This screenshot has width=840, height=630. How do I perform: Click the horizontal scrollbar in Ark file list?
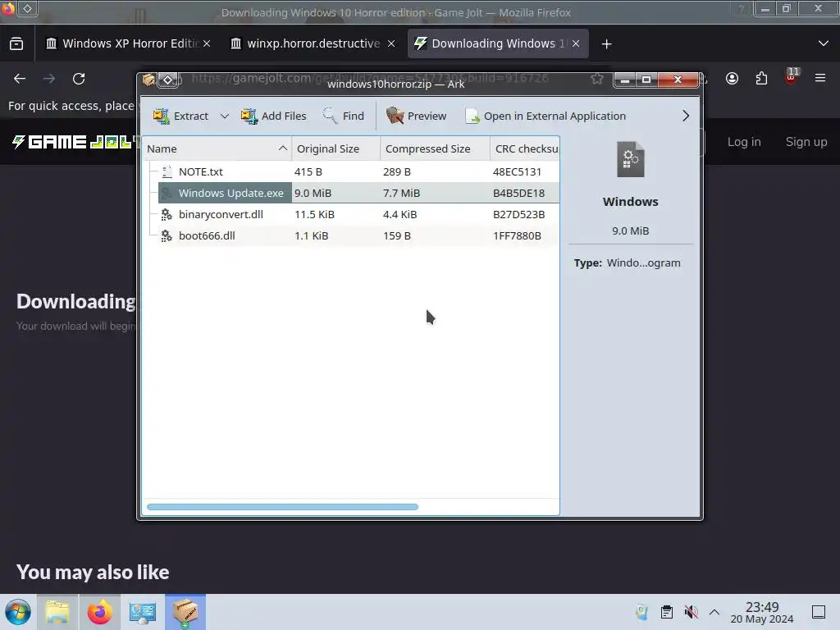282,507
